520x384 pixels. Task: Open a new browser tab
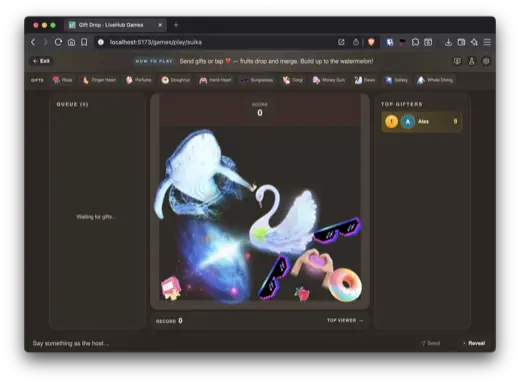tap(176, 25)
